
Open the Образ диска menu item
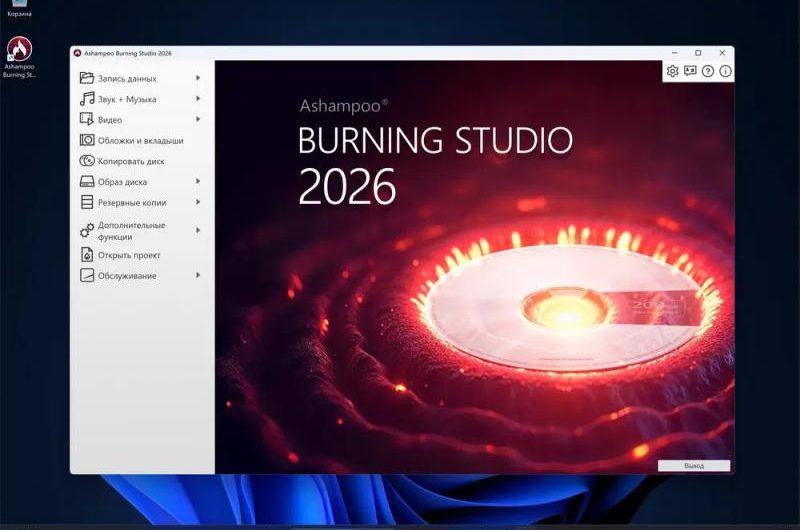[141, 182]
